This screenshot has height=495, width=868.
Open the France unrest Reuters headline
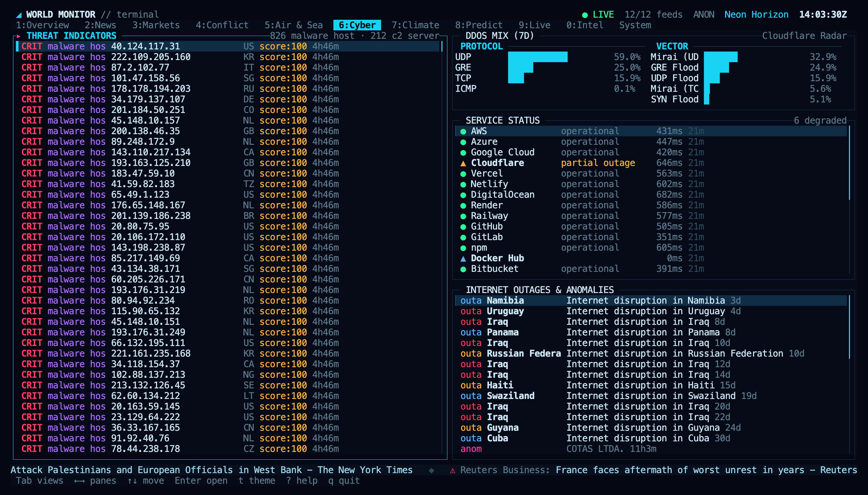706,470
